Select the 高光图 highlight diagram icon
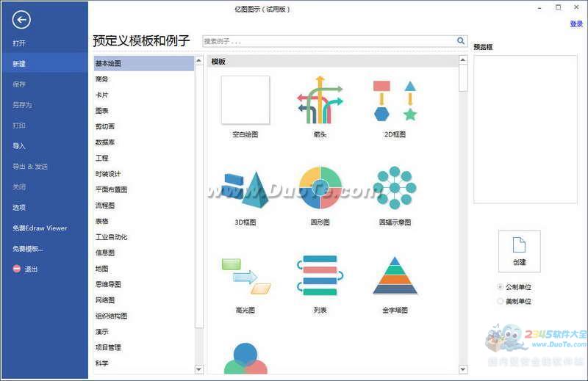 pos(245,275)
